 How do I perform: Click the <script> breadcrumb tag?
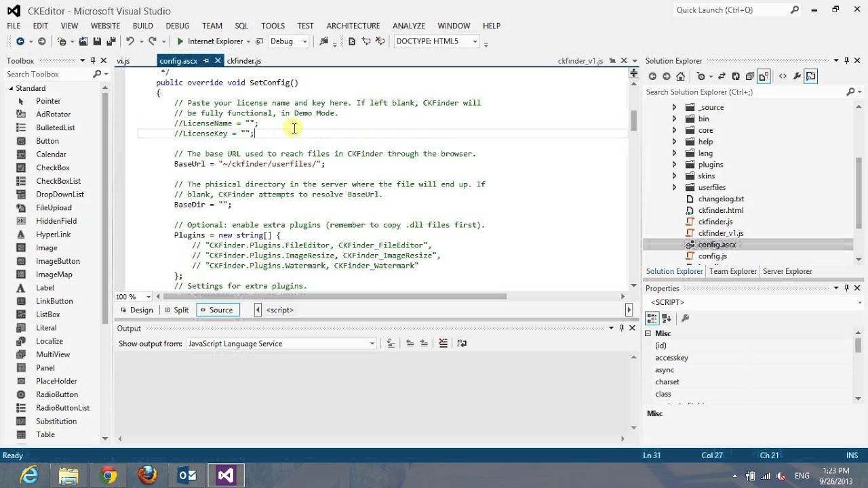[x=279, y=310]
